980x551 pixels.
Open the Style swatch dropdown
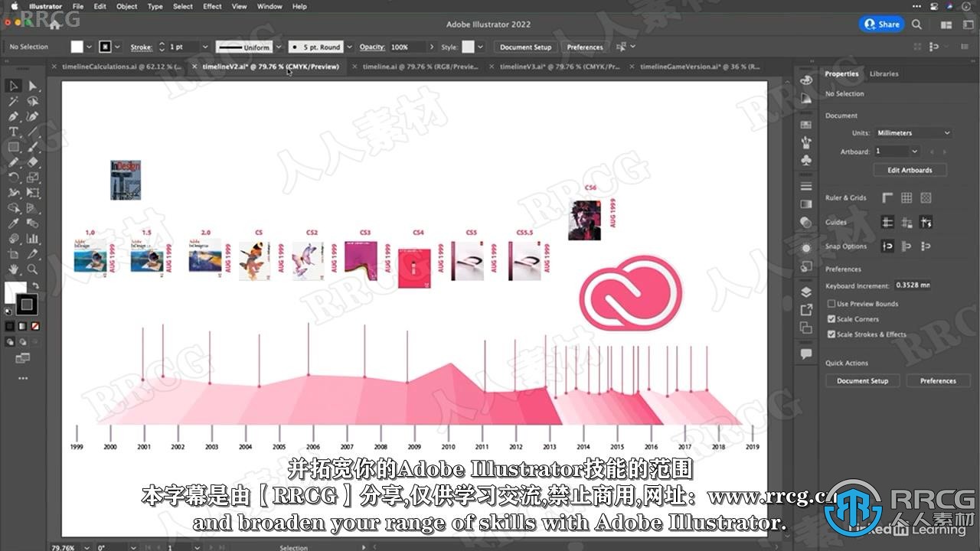click(x=480, y=47)
